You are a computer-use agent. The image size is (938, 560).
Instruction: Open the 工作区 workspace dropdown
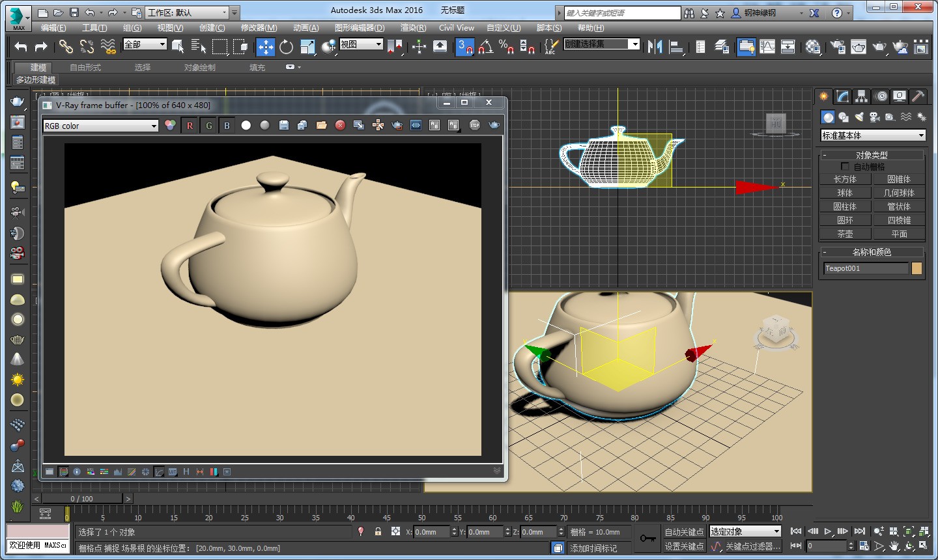188,12
